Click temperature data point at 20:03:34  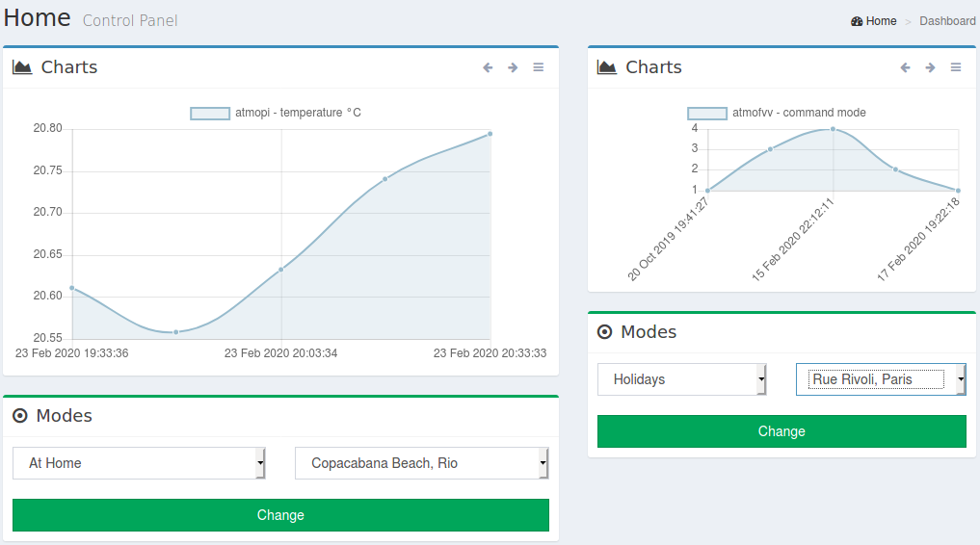pyautogui.click(x=281, y=270)
